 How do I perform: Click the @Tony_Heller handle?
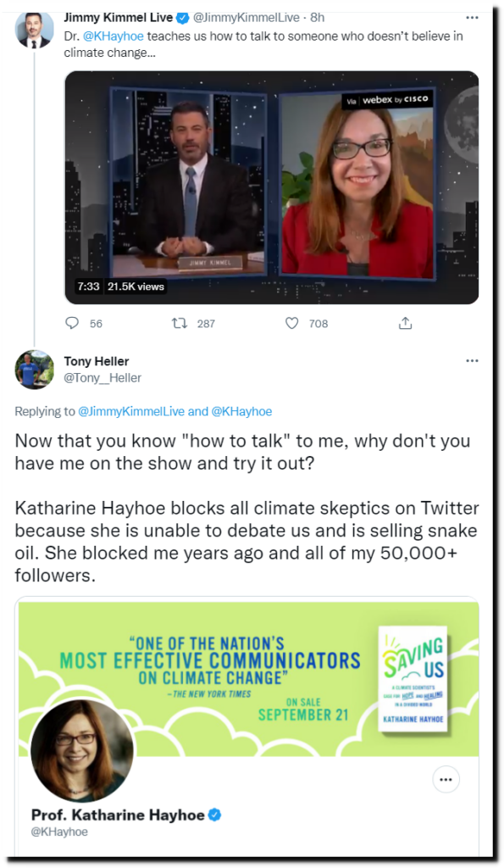tap(102, 378)
